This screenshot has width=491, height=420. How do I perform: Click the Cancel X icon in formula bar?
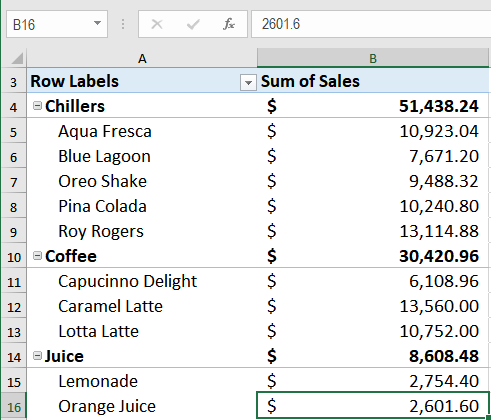(157, 24)
